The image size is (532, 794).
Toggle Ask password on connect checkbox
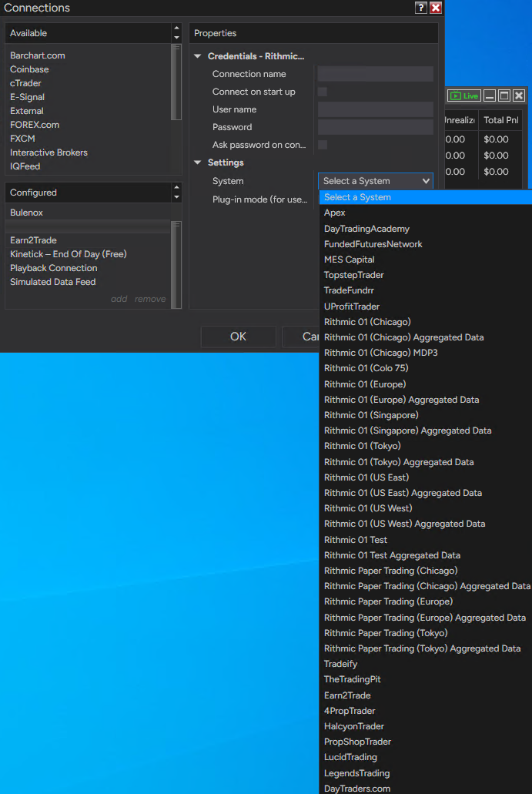322,145
